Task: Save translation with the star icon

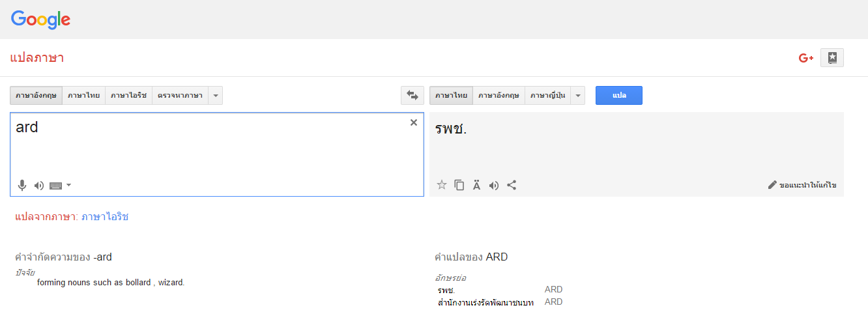Action: [x=442, y=185]
